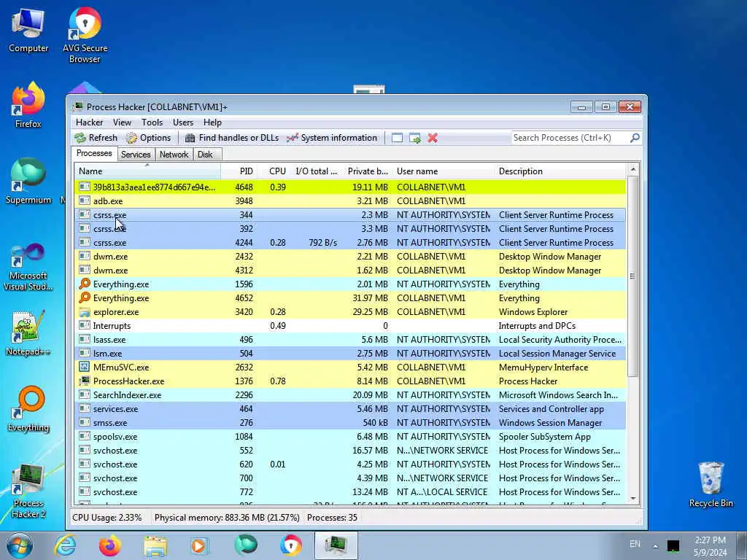Sort by the User name column header
Image resolution: width=747 pixels, height=560 pixels.
(443, 171)
